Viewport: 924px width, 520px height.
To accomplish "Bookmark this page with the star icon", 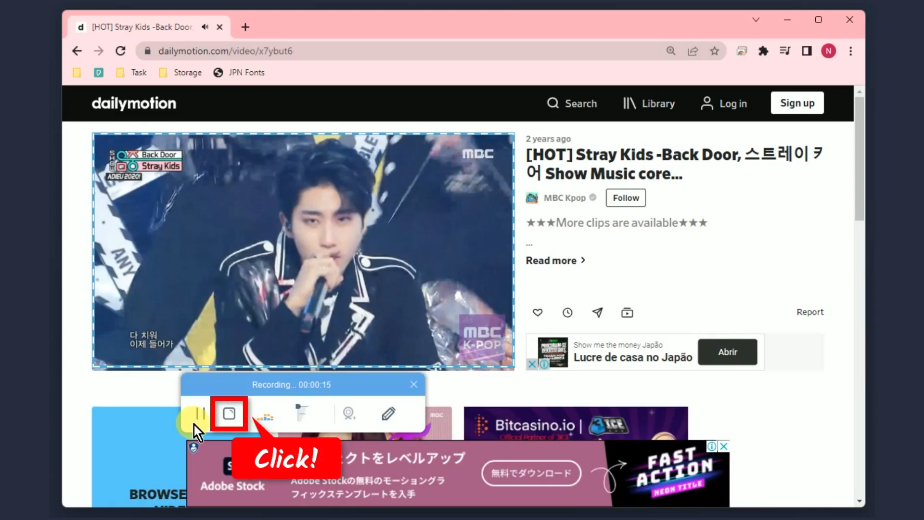I will point(714,51).
